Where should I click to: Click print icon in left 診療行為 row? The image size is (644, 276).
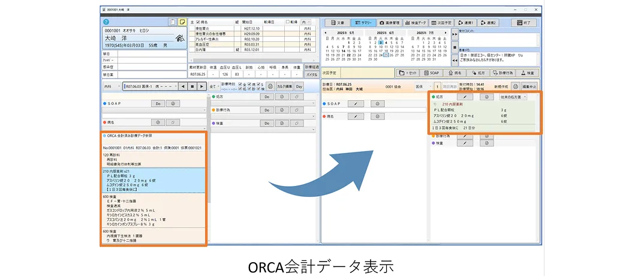[x=281, y=110]
